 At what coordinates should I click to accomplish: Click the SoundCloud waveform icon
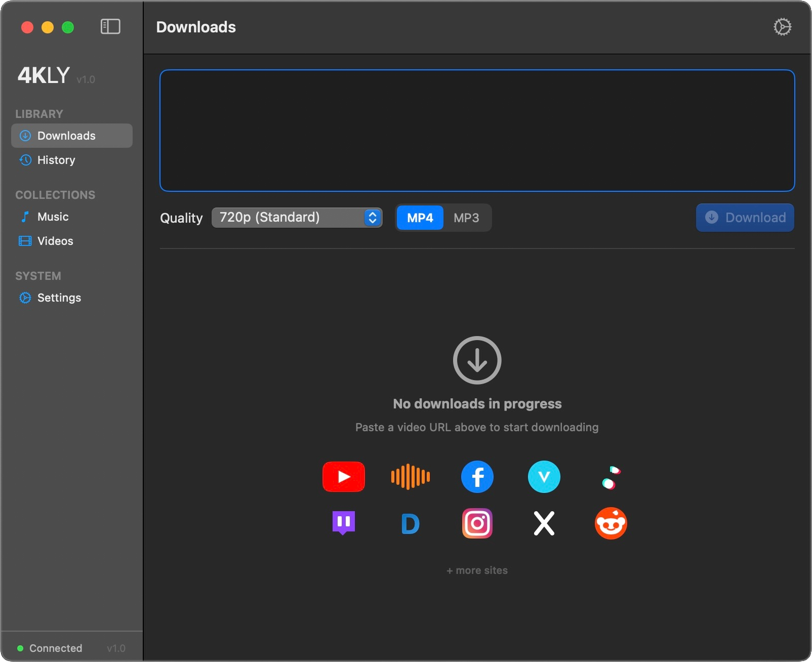411,477
